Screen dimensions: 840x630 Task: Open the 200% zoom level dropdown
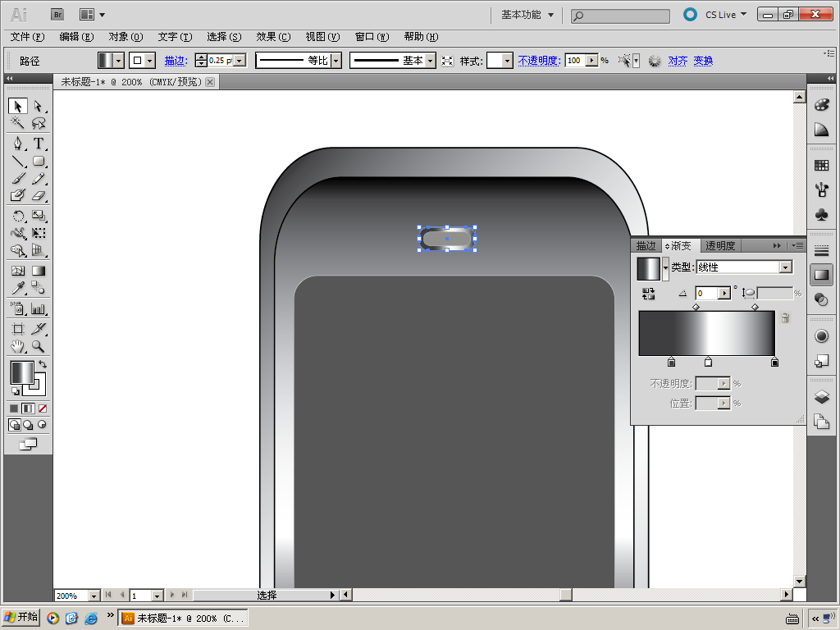[x=94, y=596]
